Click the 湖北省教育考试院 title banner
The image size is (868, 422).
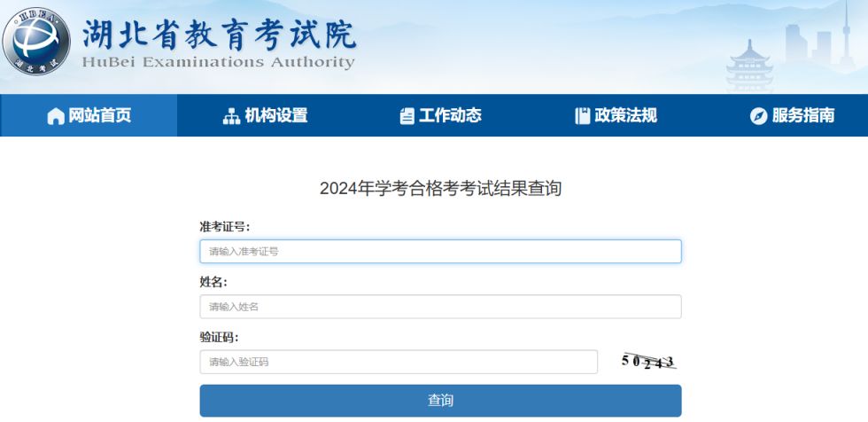[x=220, y=35]
